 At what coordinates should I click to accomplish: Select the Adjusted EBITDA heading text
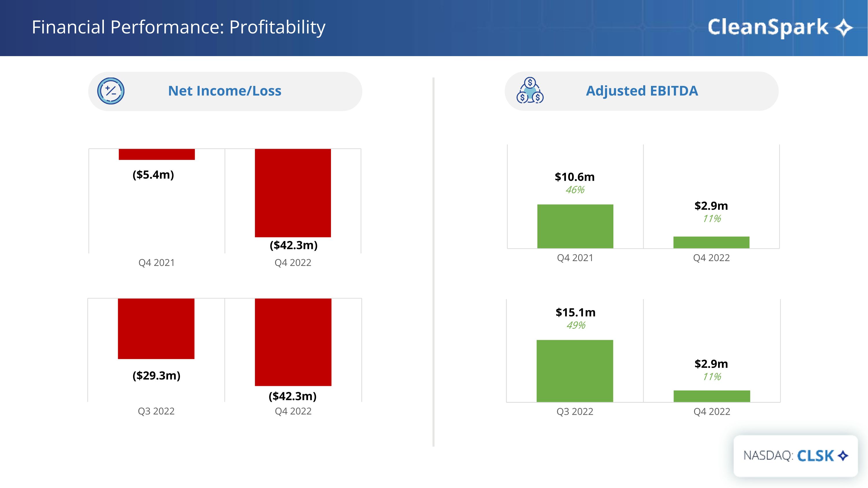pyautogui.click(x=642, y=91)
